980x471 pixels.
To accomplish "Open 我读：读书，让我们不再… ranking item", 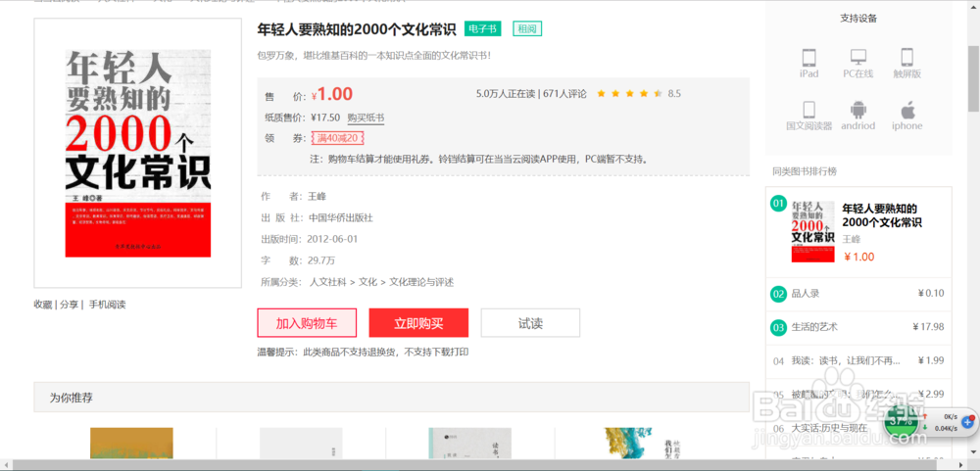I will [x=846, y=360].
